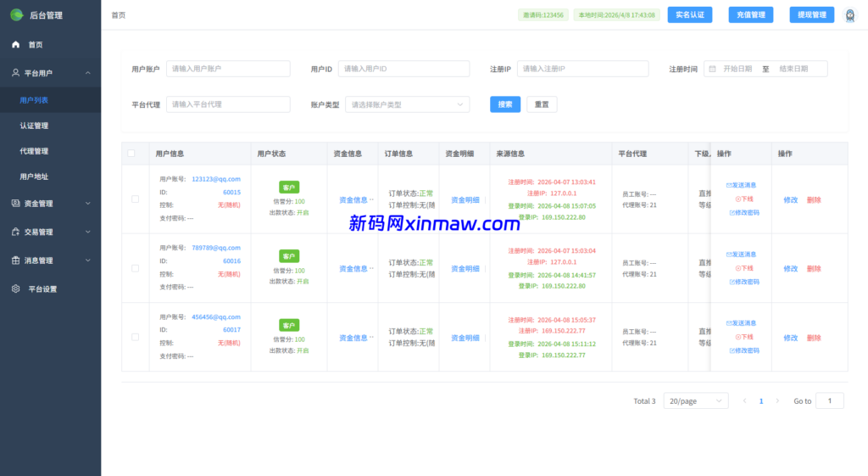Image resolution: width=868 pixels, height=476 pixels.
Task: Click 删除 for user 60017
Action: (x=814, y=338)
